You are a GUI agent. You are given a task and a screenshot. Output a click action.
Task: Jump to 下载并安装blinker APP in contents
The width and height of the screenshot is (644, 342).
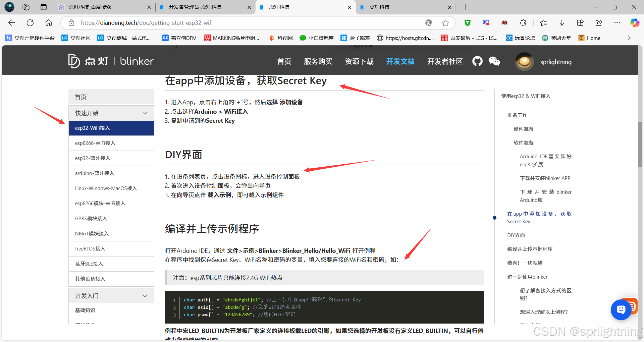click(x=545, y=178)
